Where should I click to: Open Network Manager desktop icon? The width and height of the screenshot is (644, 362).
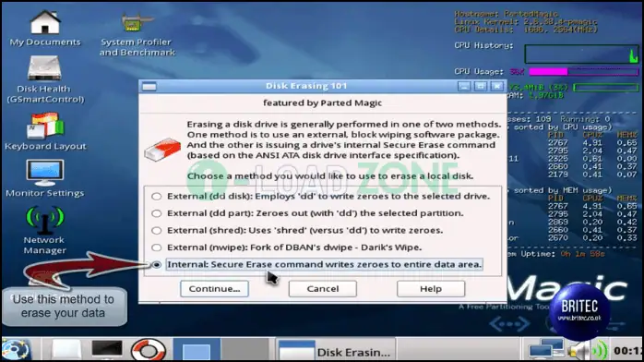coord(44,230)
